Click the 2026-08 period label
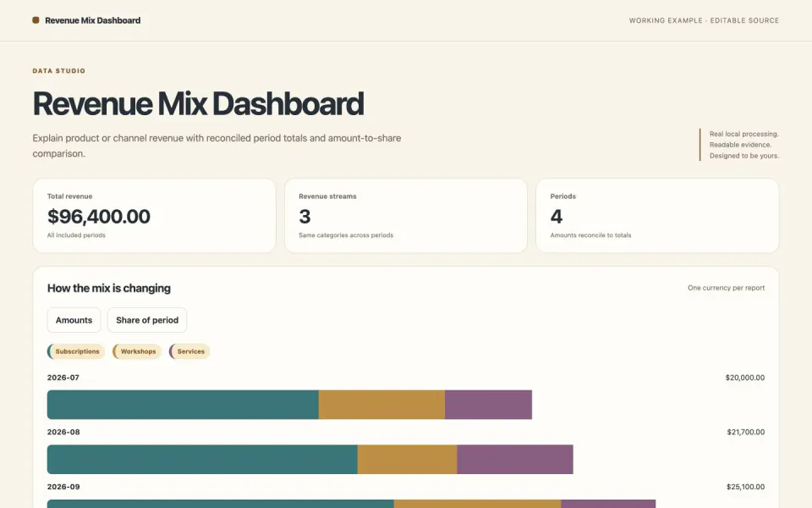The image size is (812, 508). (x=63, y=432)
